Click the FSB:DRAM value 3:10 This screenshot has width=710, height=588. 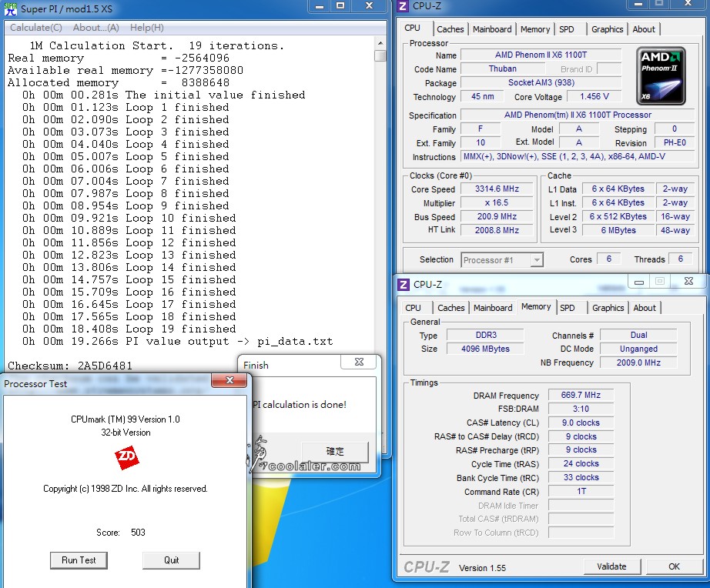[581, 409]
